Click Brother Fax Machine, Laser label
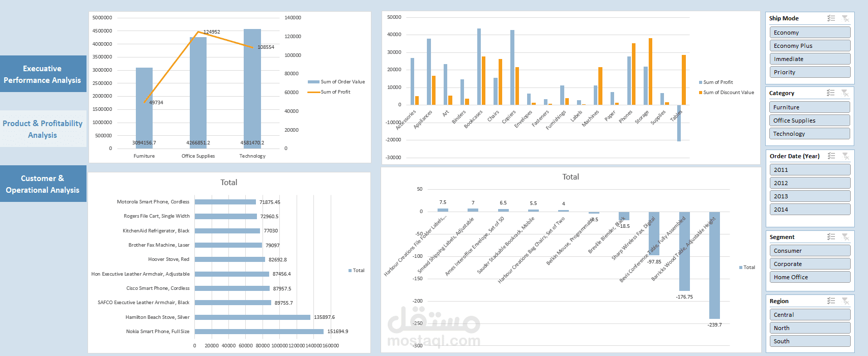Viewport: 868px width, 356px height. [x=159, y=245]
